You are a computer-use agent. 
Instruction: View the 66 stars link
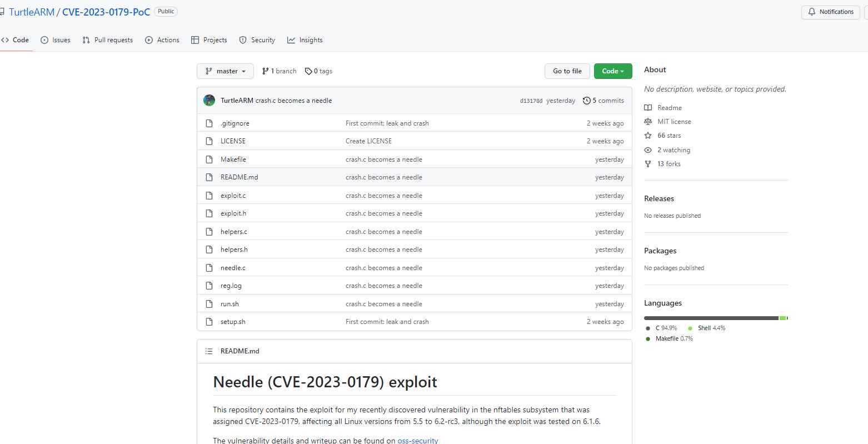(x=669, y=136)
